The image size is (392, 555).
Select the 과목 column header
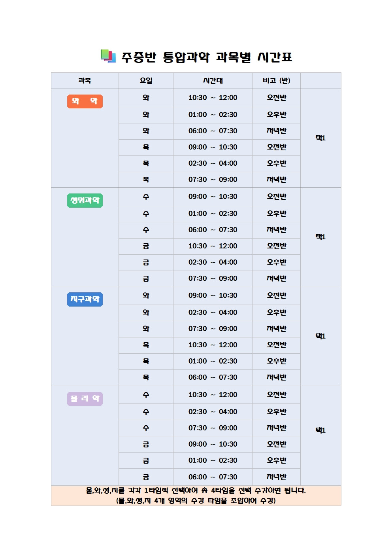pyautogui.click(x=85, y=81)
